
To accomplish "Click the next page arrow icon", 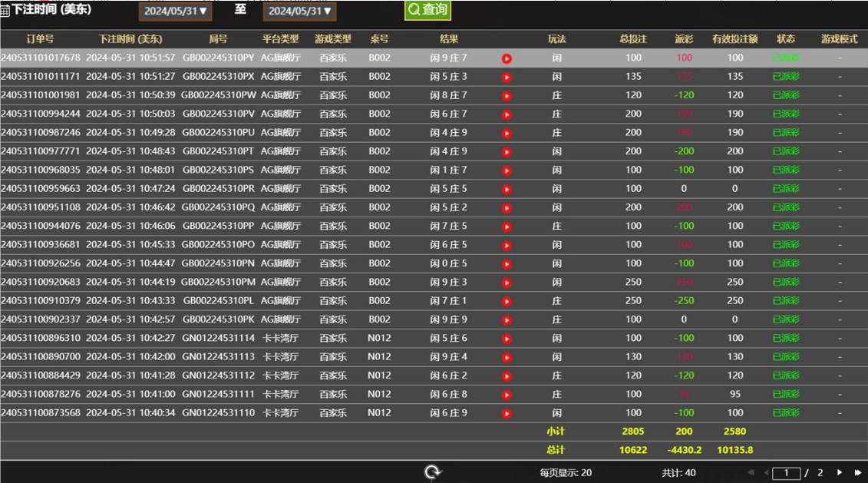I will click(840, 471).
